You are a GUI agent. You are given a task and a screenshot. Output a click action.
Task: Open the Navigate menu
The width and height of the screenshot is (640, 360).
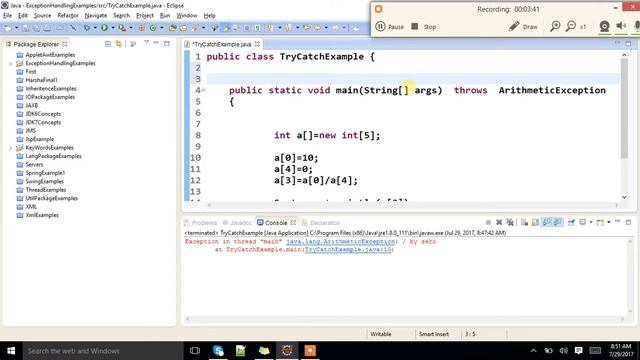(96, 16)
